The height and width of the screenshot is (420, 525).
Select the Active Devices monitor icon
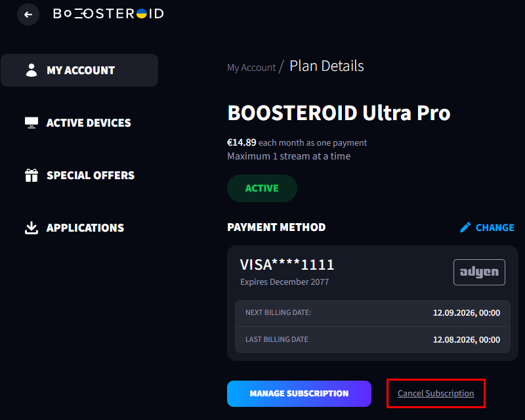point(31,123)
